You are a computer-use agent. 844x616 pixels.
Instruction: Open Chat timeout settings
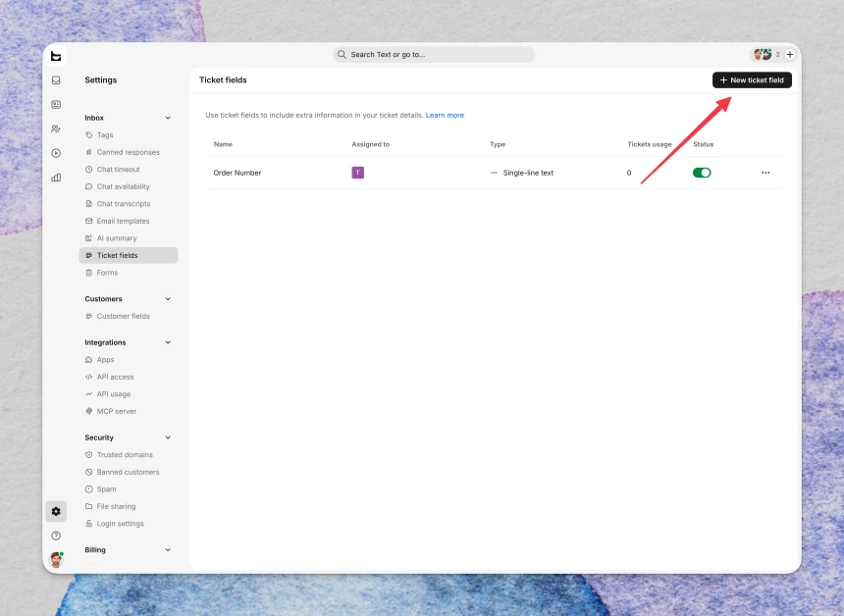click(x=129, y=170)
